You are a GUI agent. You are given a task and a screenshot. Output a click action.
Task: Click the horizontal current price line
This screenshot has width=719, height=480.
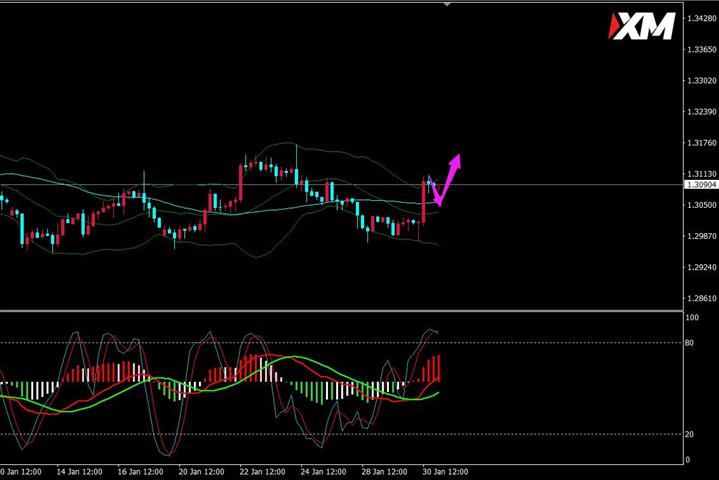(342, 185)
